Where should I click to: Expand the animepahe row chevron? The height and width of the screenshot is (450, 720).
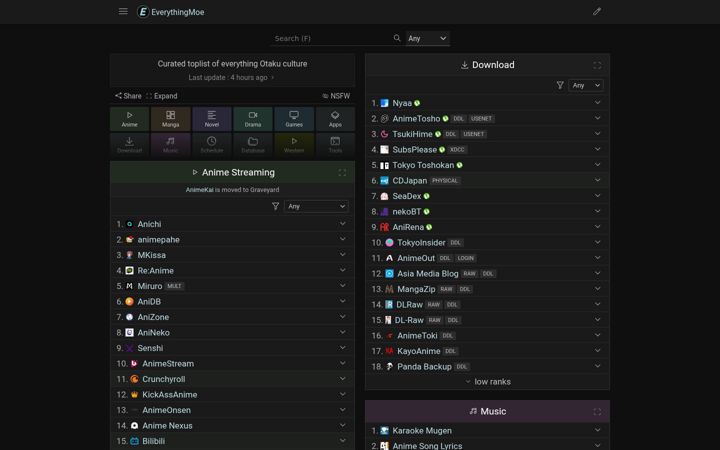pos(343,239)
